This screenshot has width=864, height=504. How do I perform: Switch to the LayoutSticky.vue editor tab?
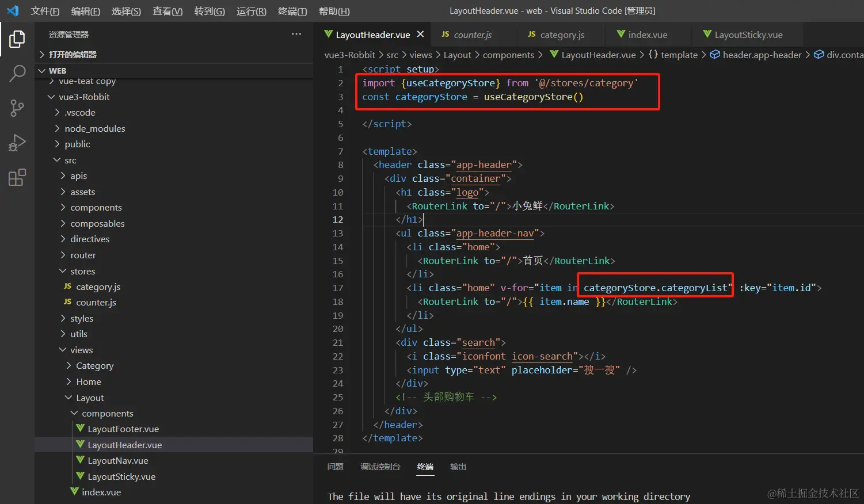[x=748, y=35]
